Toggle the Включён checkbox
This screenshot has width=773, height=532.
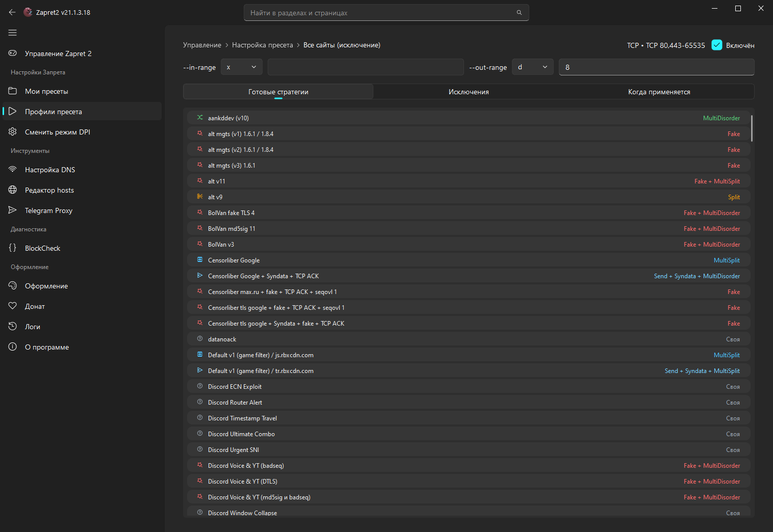coord(717,45)
